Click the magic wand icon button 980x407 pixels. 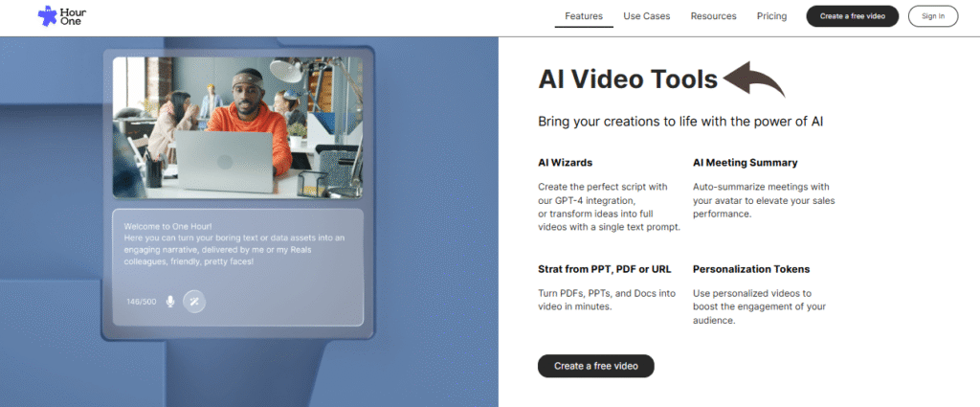click(x=194, y=302)
